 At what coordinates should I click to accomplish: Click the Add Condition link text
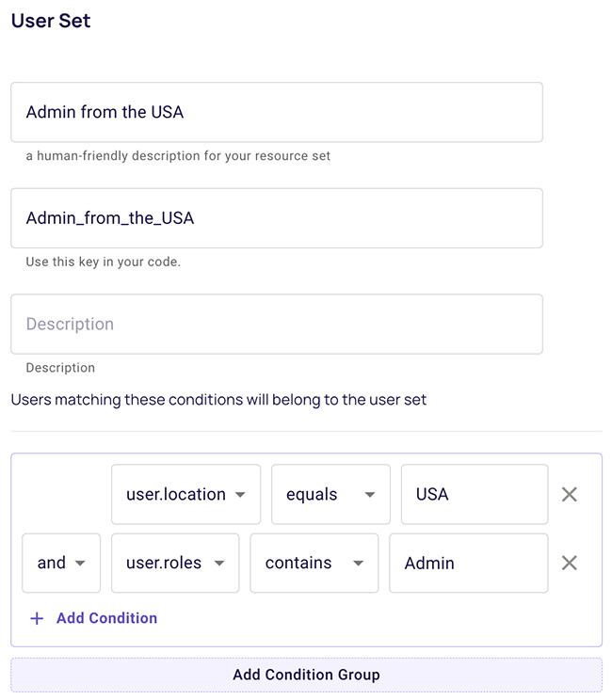tap(106, 618)
